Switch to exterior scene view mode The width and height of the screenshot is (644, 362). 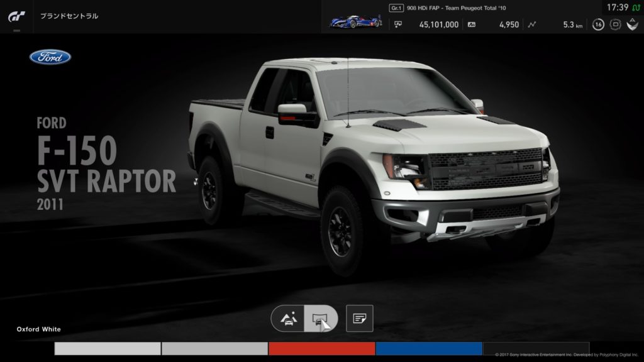point(288,319)
